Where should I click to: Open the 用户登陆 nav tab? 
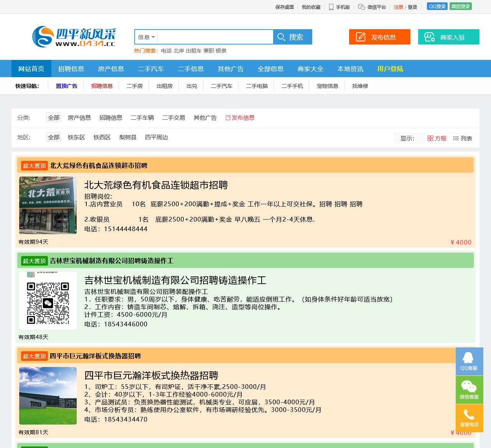390,69
